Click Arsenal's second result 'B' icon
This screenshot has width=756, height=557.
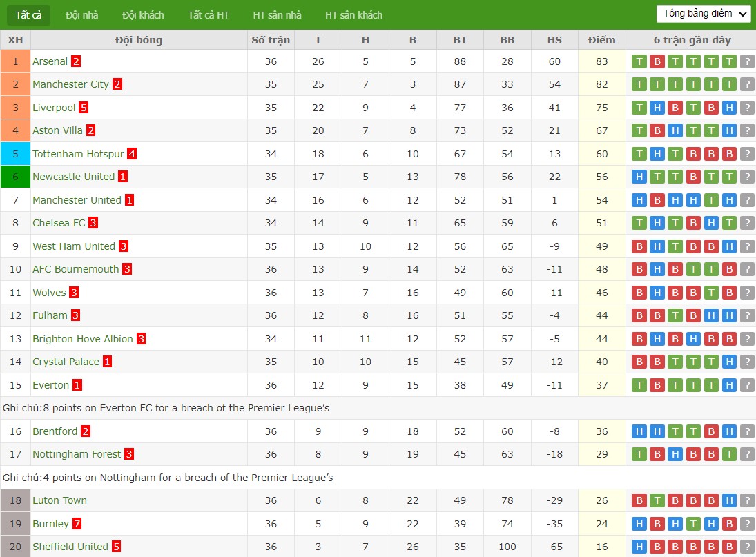coord(657,61)
